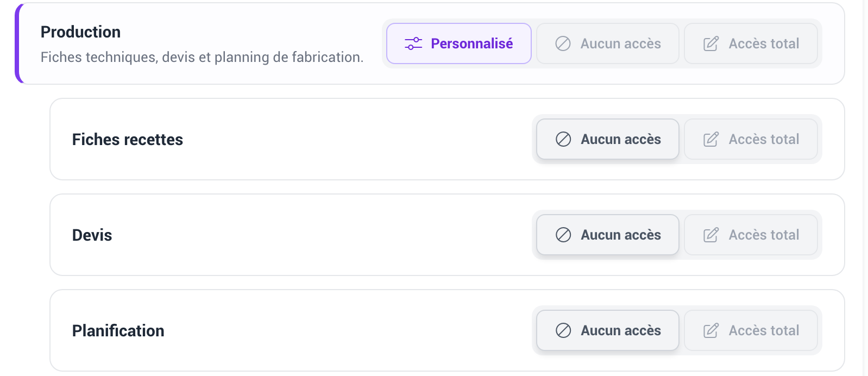Set Production to Accès total
This screenshot has width=868, height=376.
pos(751,43)
